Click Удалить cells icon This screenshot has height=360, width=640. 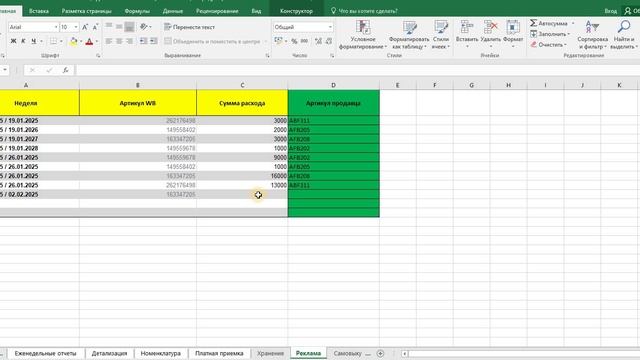[490, 27]
